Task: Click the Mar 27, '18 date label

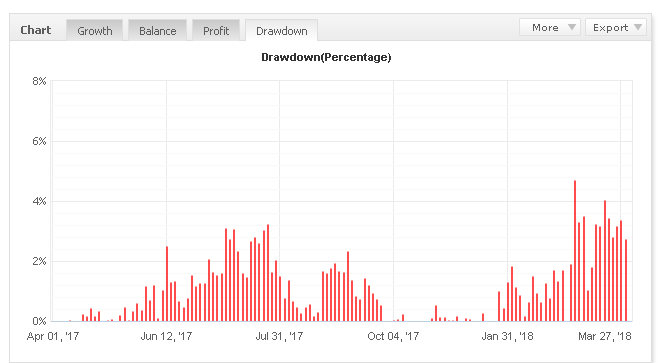Action: pyautogui.click(x=605, y=336)
